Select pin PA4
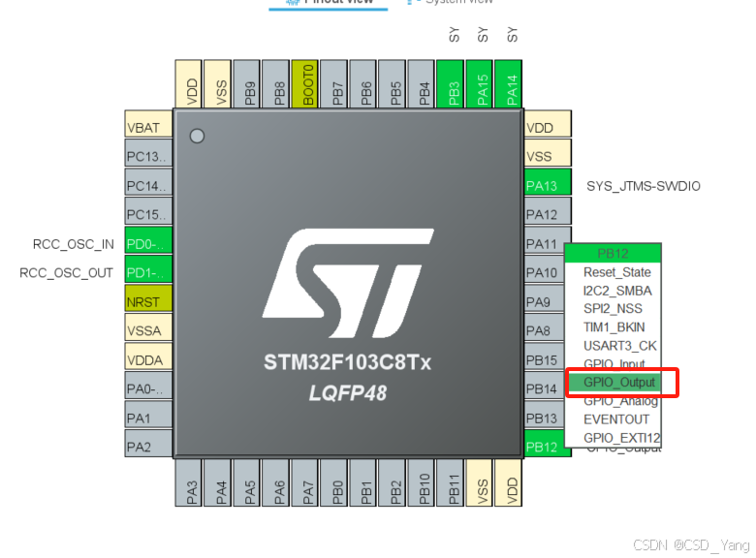Screen dimensions: 756x558 click(217, 482)
